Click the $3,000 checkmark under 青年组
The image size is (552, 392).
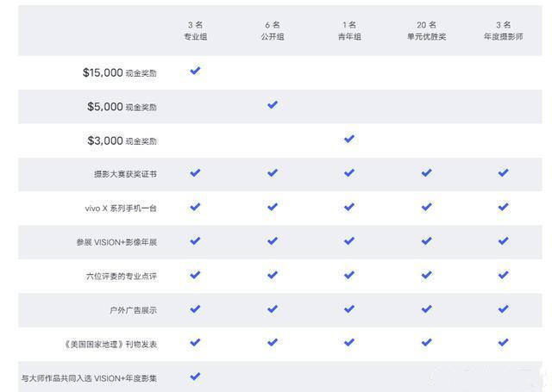click(x=349, y=139)
